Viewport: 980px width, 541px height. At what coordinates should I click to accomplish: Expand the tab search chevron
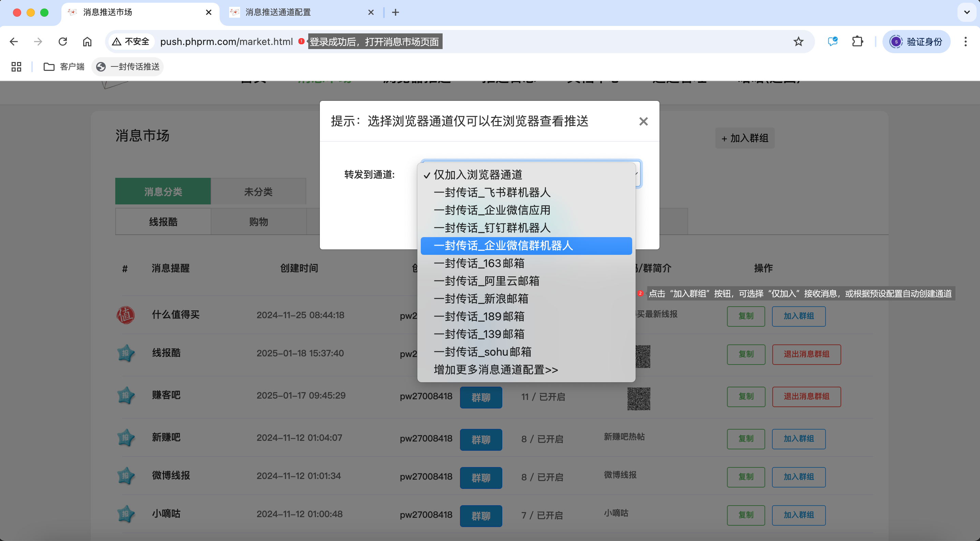(x=967, y=13)
